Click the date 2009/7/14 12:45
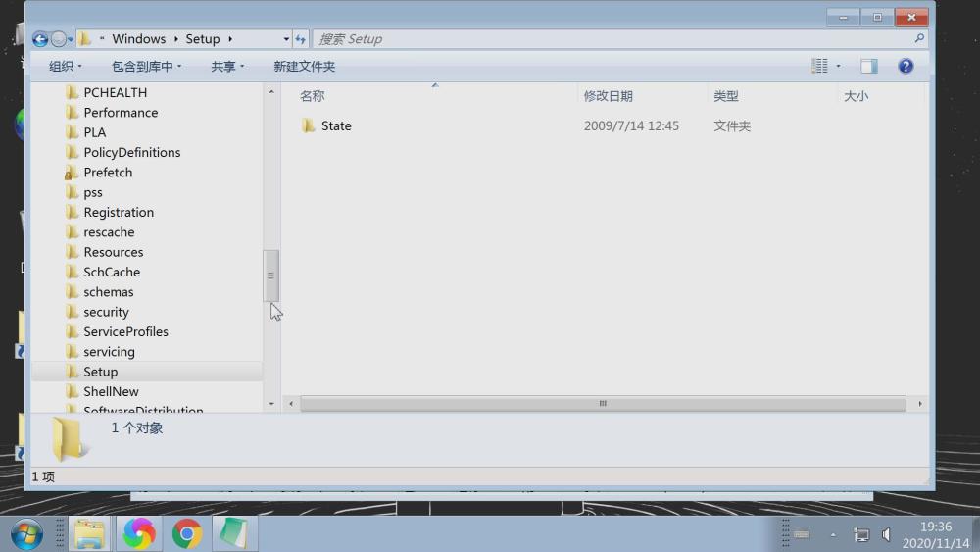The height and width of the screenshot is (552, 980). [631, 126]
